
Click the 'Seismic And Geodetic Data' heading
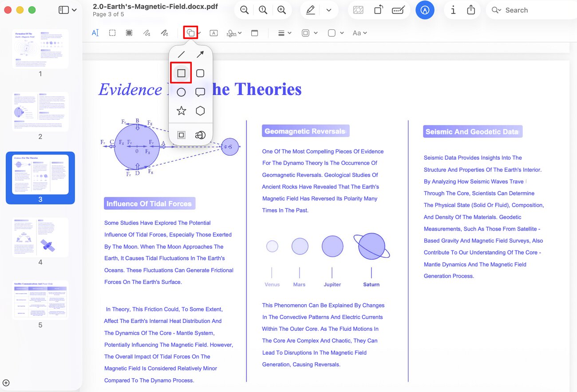[472, 131]
